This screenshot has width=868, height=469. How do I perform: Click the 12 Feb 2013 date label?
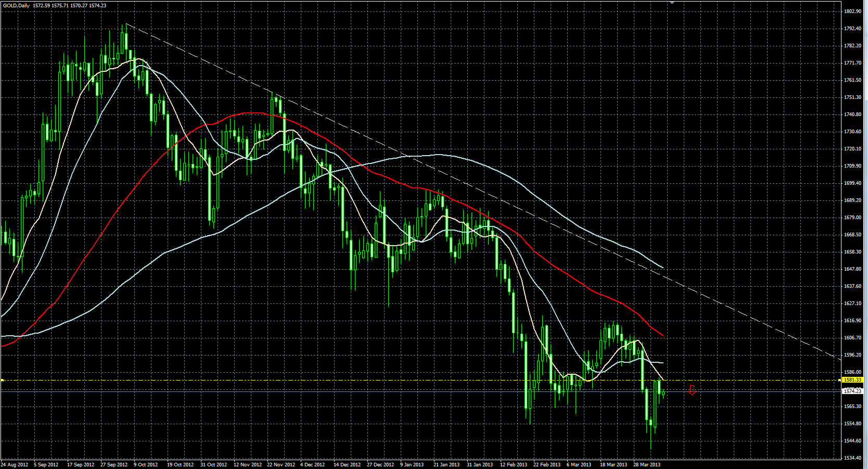514,464
